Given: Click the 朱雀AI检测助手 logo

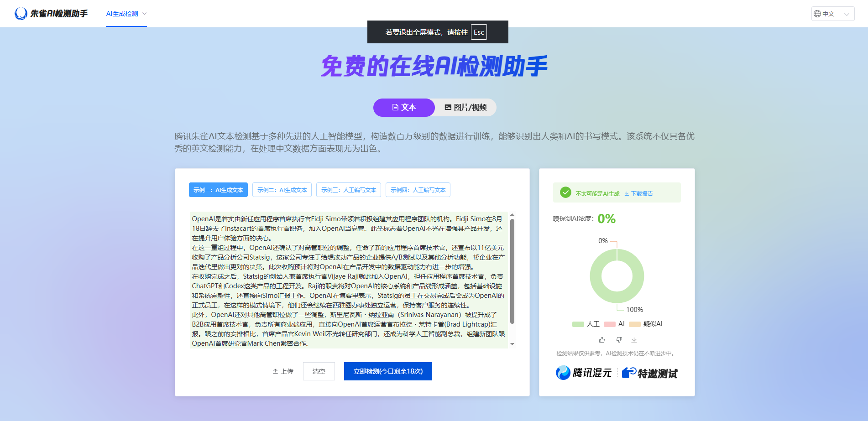Looking at the screenshot, I should 51,14.
